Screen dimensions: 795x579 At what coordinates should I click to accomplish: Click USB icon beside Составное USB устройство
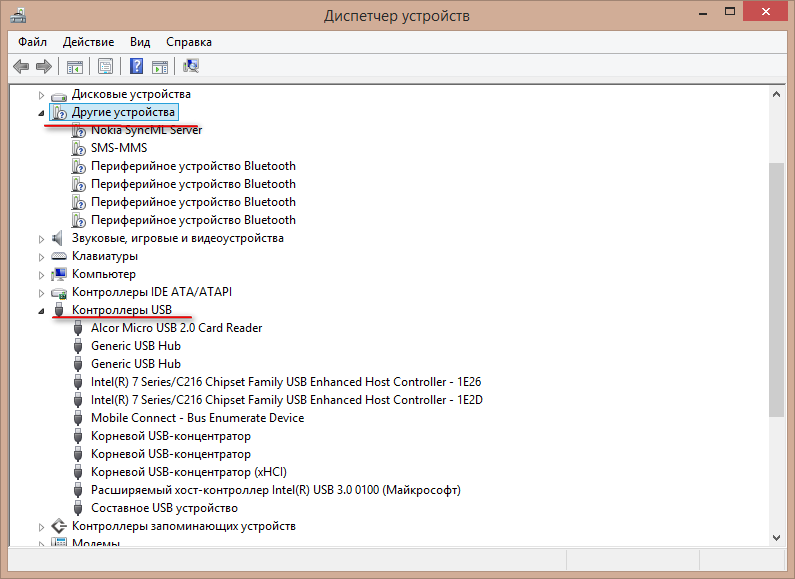click(x=78, y=508)
